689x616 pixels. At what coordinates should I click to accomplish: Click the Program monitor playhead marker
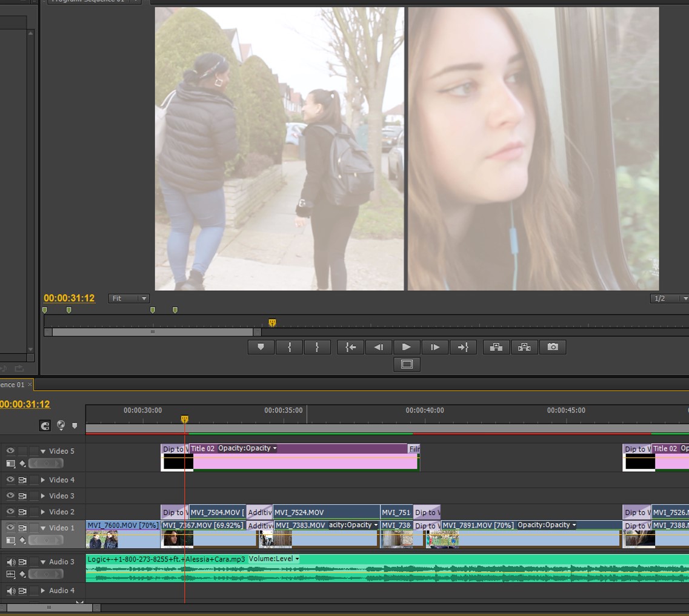coord(272,323)
